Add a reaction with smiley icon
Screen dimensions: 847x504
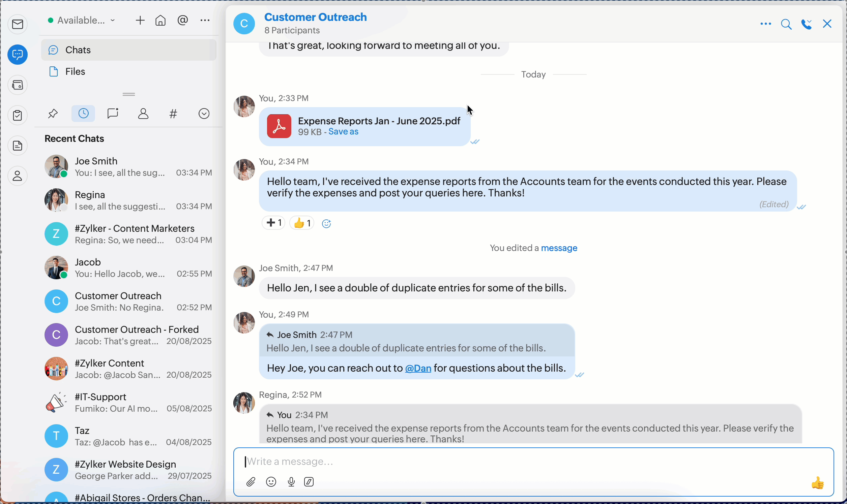326,223
